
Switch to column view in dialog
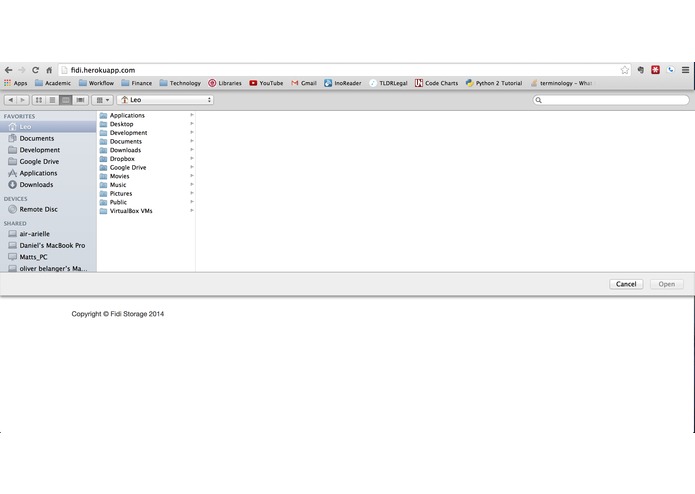coord(66,100)
